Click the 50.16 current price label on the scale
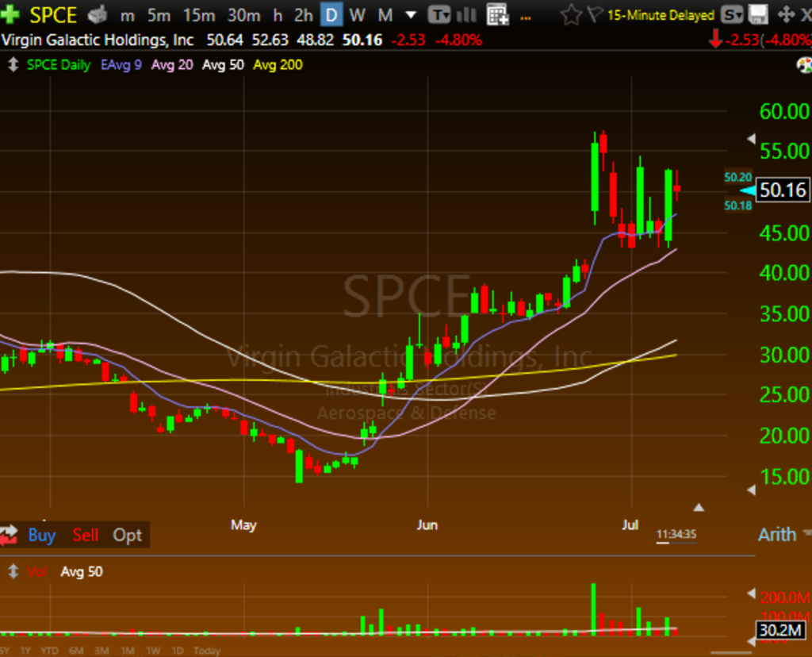 783,190
